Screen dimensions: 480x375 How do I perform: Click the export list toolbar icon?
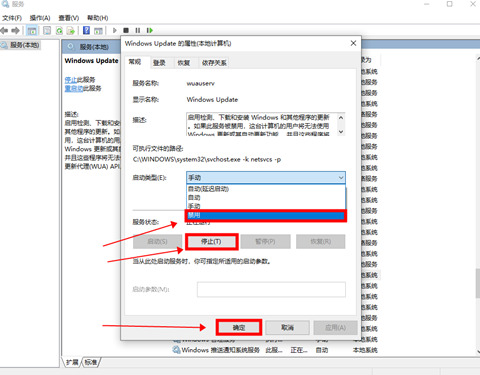(x=71, y=31)
